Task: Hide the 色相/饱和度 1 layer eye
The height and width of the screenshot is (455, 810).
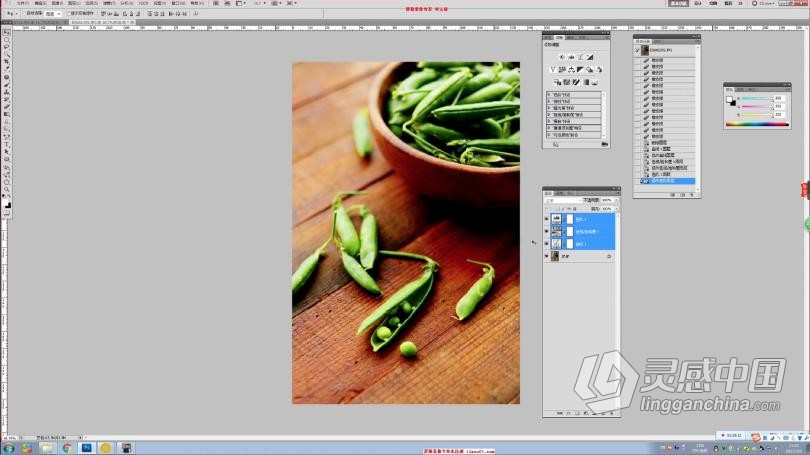Action: pyautogui.click(x=547, y=231)
